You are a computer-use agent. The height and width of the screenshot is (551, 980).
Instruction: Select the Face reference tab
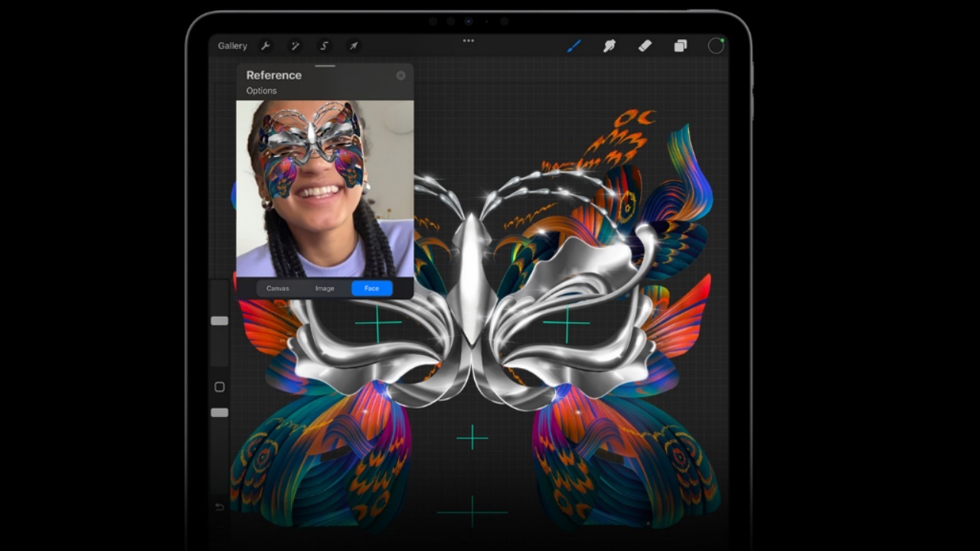pos(371,289)
